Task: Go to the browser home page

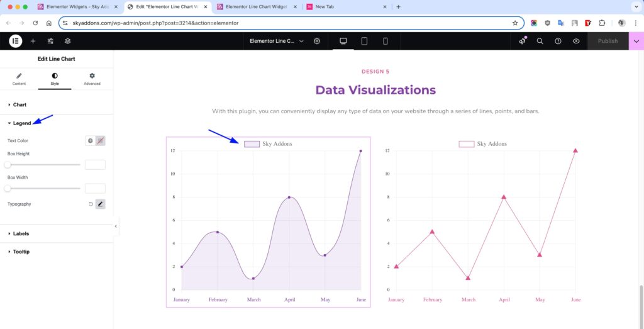Action: pyautogui.click(x=48, y=23)
